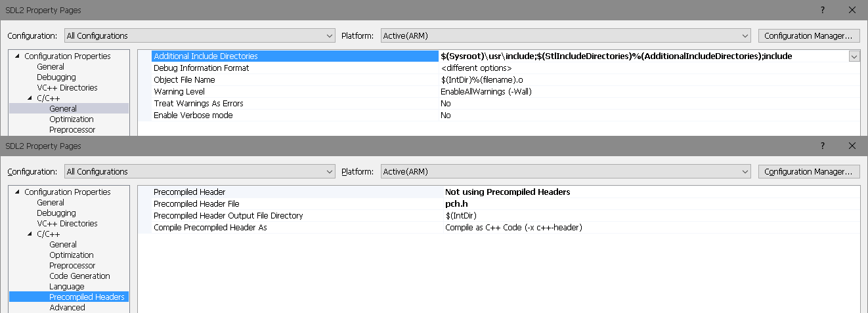Screen dimensions: 868x313
Task: Click Treat Warnings As Errors property
Action: (198, 104)
